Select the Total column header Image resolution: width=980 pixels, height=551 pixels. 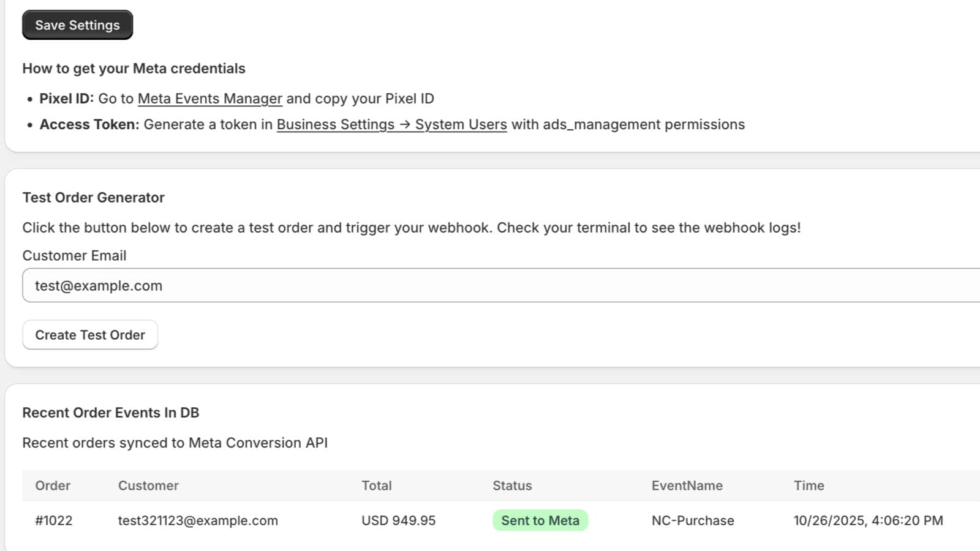pos(377,485)
